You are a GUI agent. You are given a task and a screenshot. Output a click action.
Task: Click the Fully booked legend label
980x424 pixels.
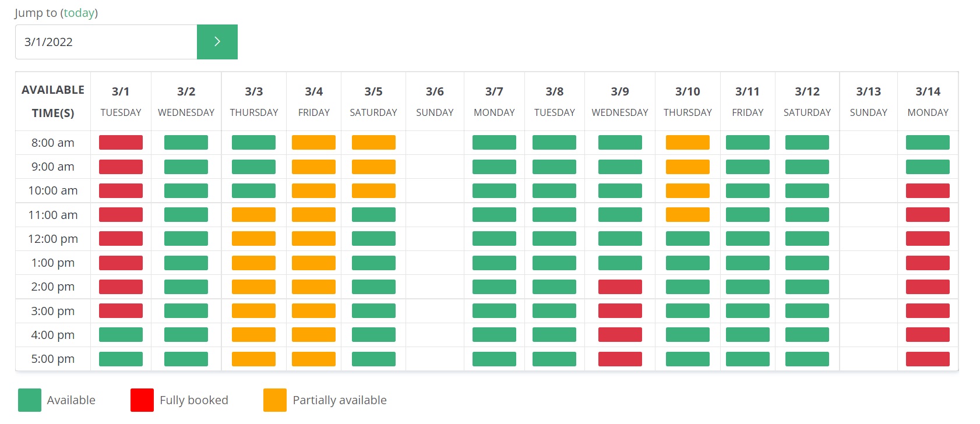(x=194, y=400)
